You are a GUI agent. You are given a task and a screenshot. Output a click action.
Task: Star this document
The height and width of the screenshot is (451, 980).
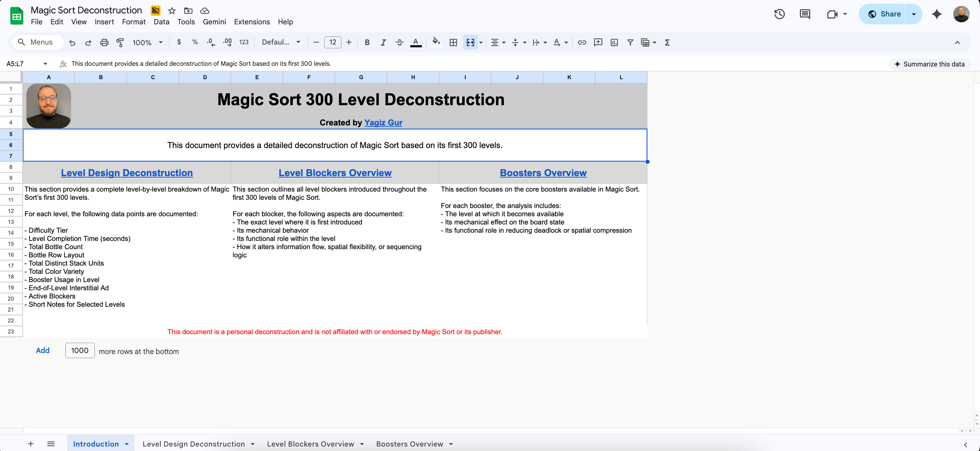[x=172, y=11]
